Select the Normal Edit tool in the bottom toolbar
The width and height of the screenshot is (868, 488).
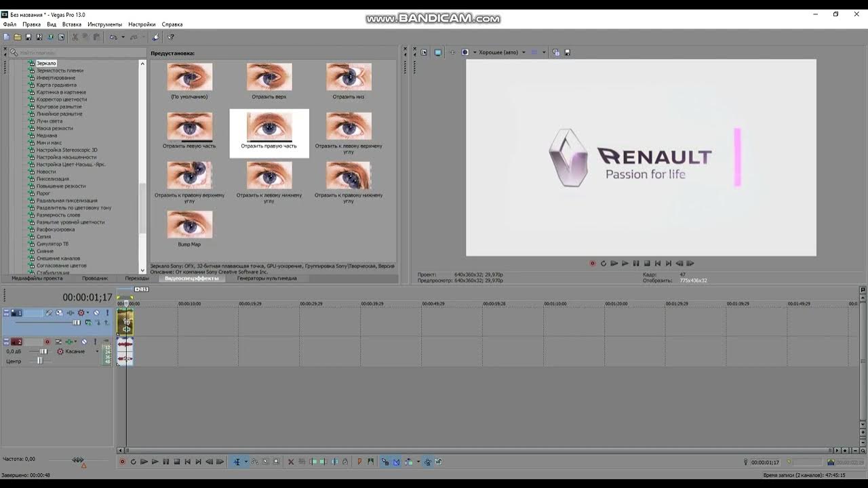pos(237,462)
